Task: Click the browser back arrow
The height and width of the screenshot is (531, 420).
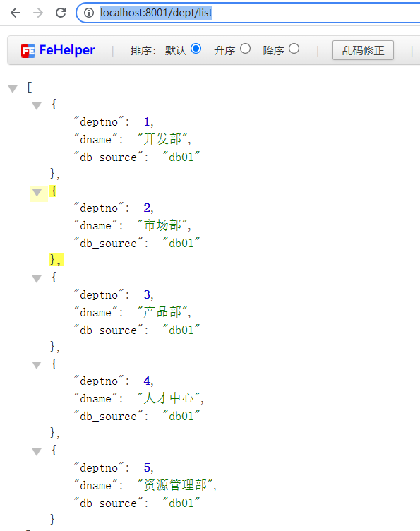Action: click(x=16, y=13)
